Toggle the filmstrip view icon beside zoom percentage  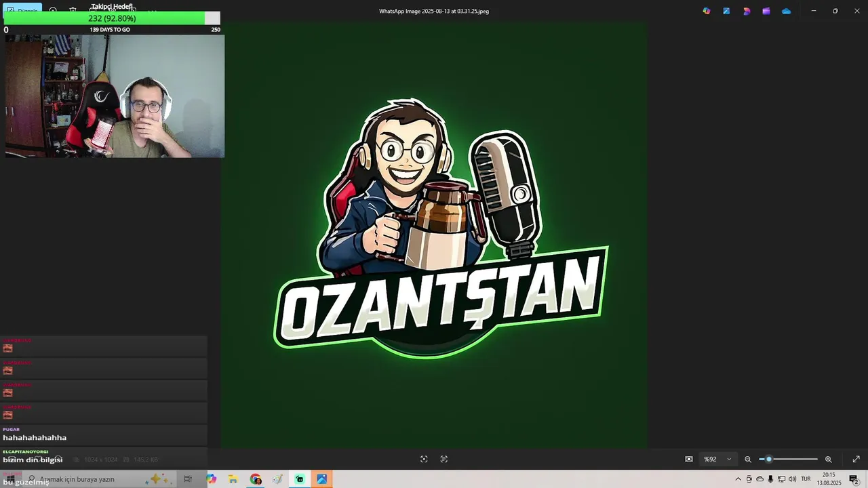[689, 459]
